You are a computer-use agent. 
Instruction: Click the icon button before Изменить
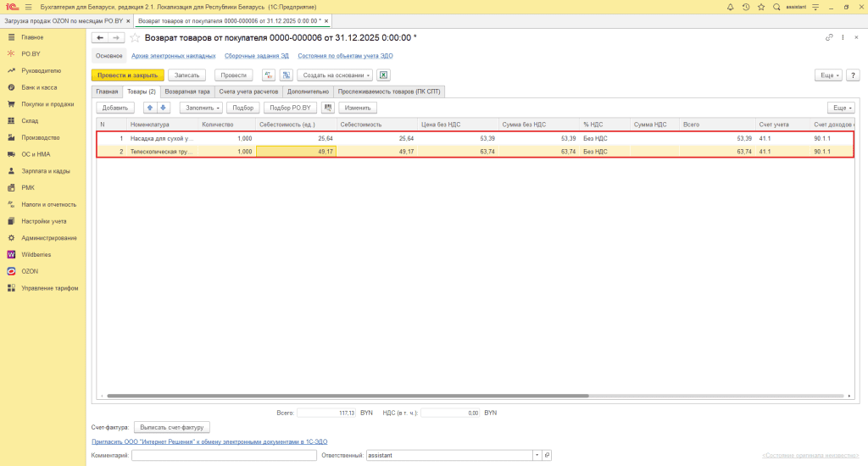pos(328,108)
